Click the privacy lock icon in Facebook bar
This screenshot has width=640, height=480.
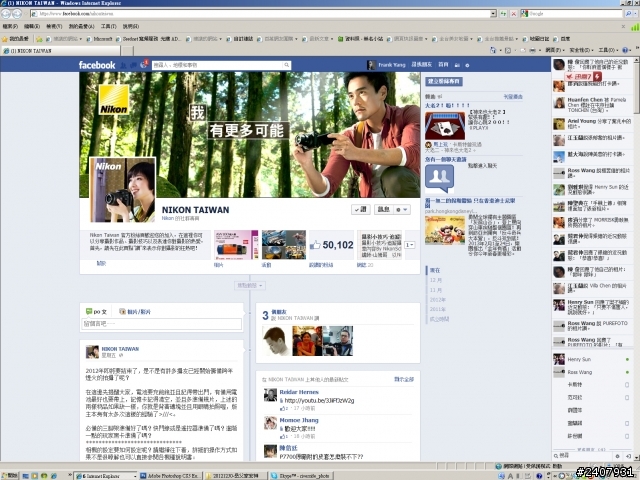[x=457, y=65]
